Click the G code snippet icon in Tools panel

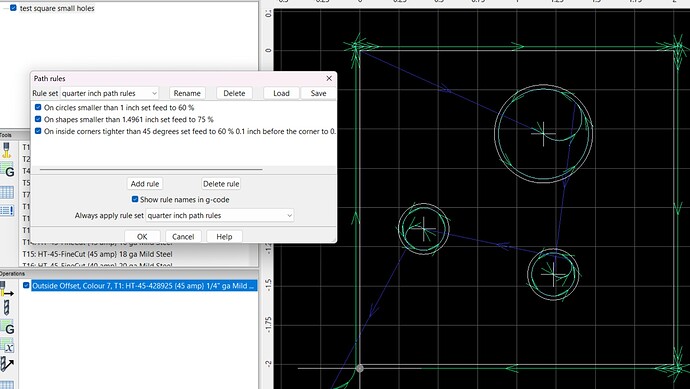coord(7,170)
